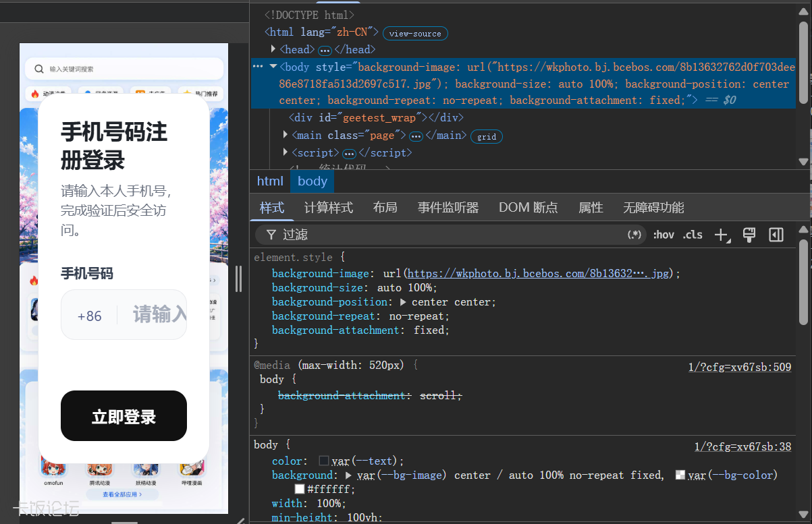812x524 pixels.
Task: Open the rendering emulation paintbrush icon
Action: [749, 235]
